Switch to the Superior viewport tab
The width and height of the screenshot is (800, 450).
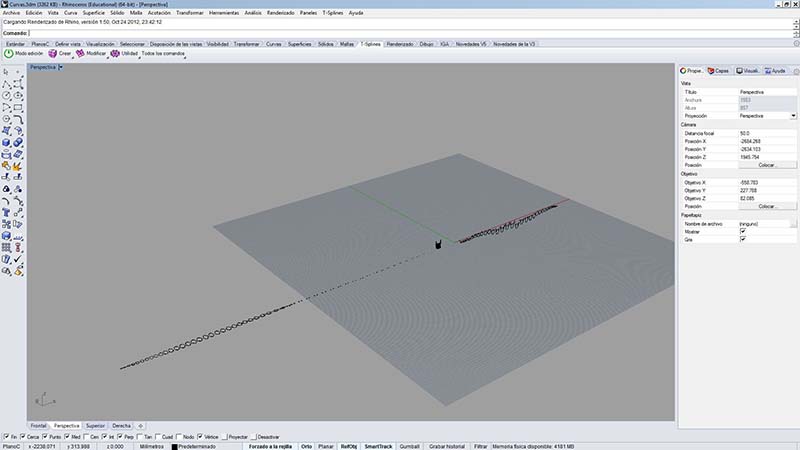95,426
